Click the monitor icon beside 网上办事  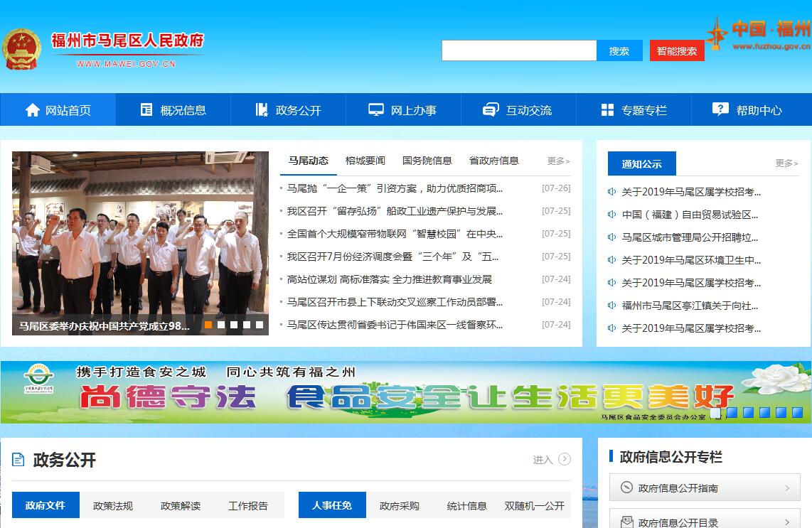(x=375, y=110)
